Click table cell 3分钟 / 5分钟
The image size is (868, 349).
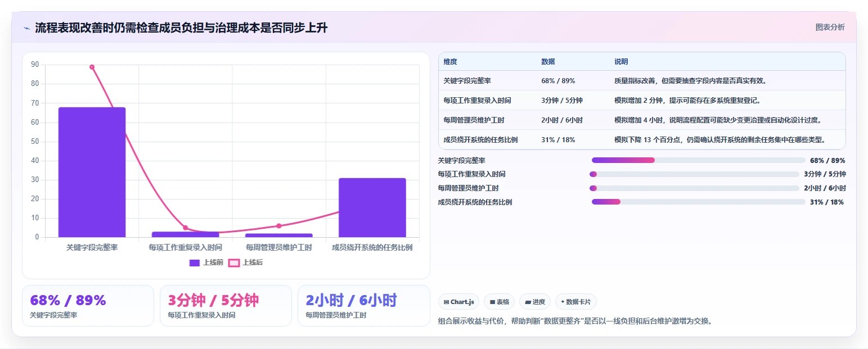tap(562, 101)
